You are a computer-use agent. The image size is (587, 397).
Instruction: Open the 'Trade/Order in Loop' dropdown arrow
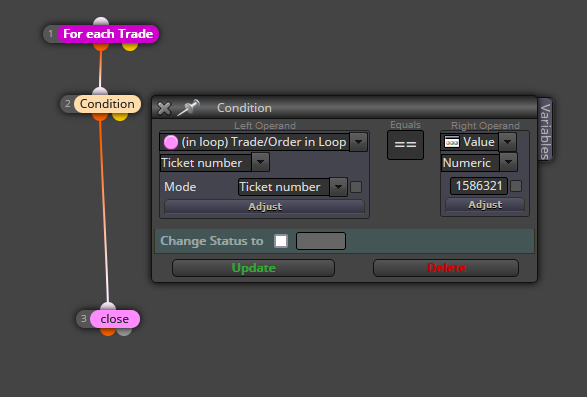point(358,142)
